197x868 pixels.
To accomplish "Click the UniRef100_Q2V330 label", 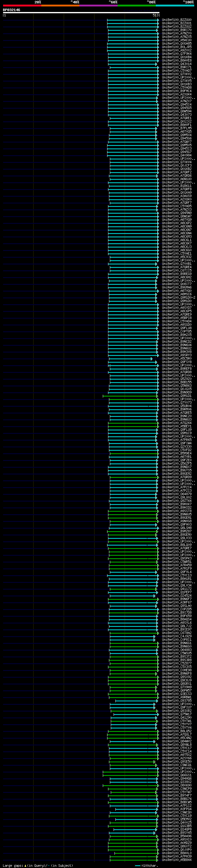I will (x=177, y=446).
